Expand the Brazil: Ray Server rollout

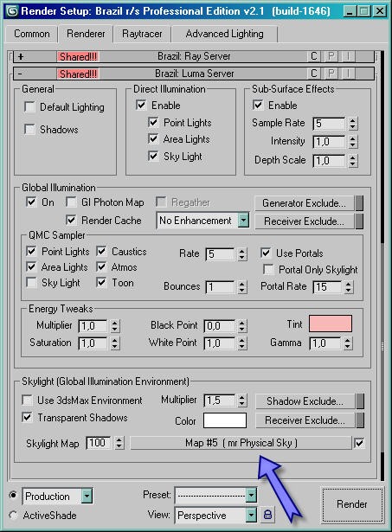(194, 56)
